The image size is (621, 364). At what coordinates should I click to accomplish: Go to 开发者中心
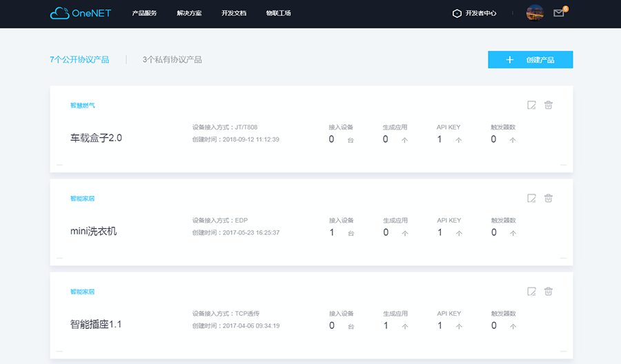480,13
